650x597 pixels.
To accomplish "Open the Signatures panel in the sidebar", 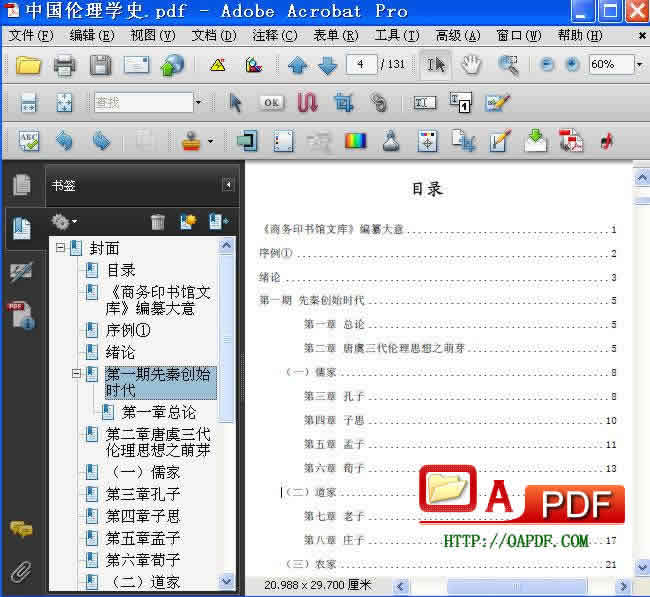I will pos(21,271).
